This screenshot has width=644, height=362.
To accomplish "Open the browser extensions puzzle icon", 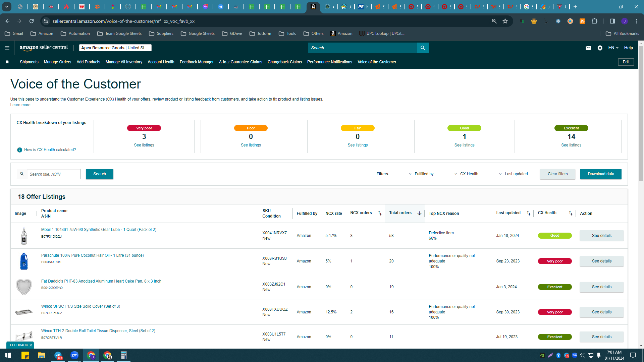I will pyautogui.click(x=594, y=21).
